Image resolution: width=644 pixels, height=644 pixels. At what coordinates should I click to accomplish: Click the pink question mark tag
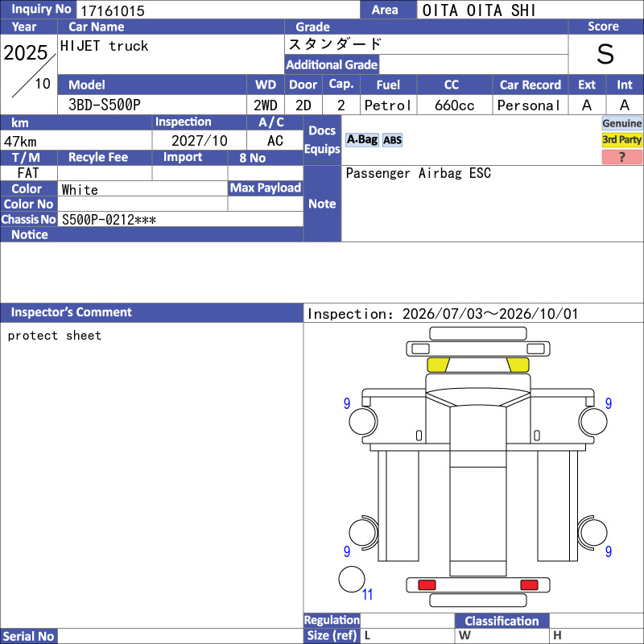[621, 157]
